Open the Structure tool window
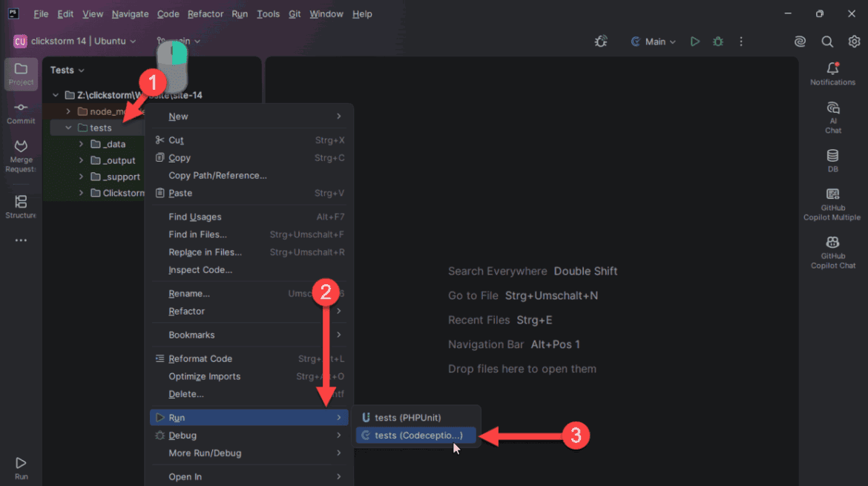Screen dimensions: 868x486 (21, 207)
